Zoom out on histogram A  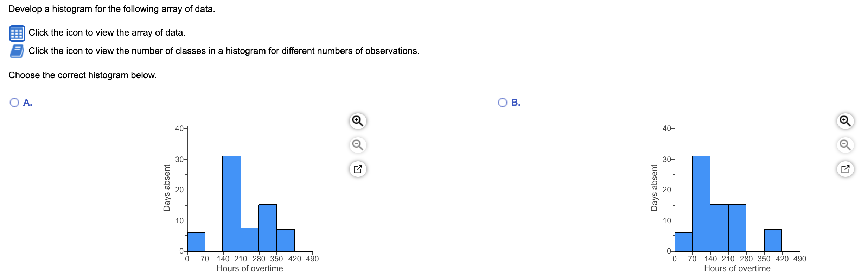tap(358, 145)
